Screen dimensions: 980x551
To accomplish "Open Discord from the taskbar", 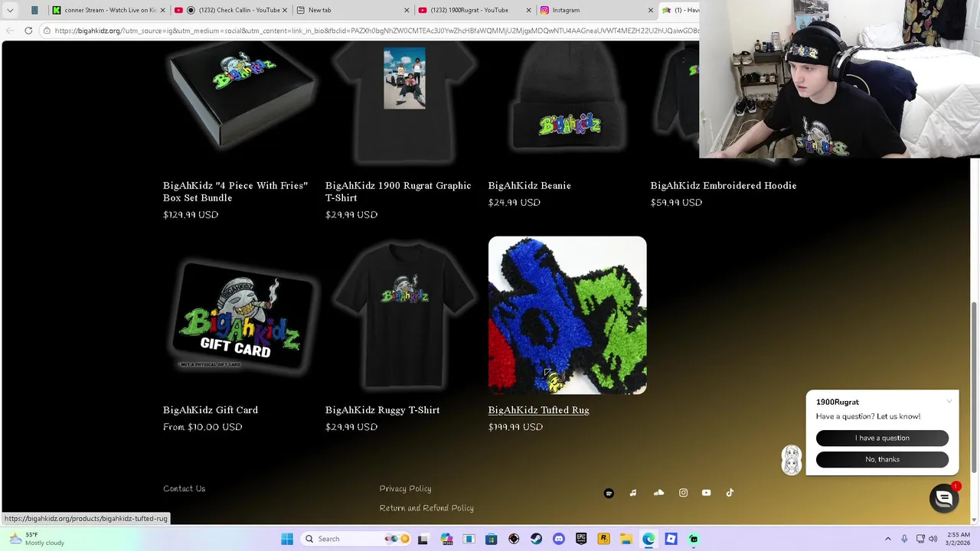I will [x=558, y=539].
